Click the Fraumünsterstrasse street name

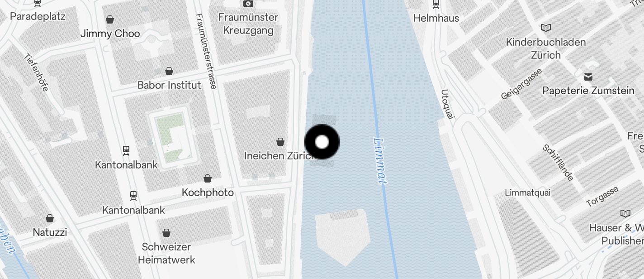[206, 51]
